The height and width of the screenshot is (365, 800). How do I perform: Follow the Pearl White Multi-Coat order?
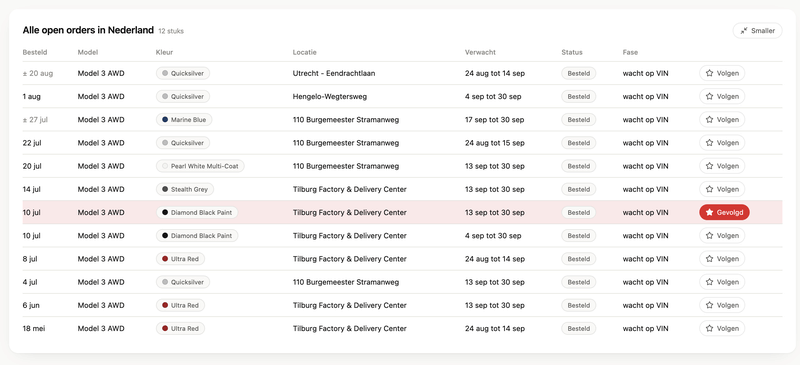(x=721, y=166)
